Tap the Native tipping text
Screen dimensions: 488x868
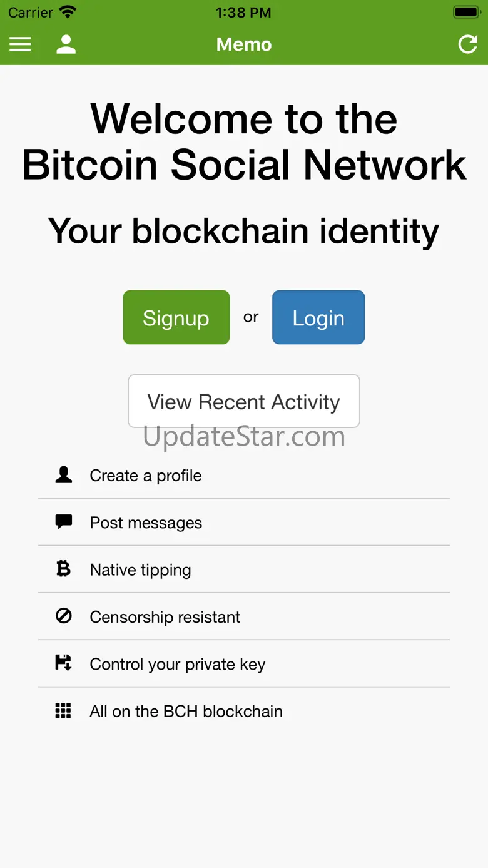(x=140, y=570)
